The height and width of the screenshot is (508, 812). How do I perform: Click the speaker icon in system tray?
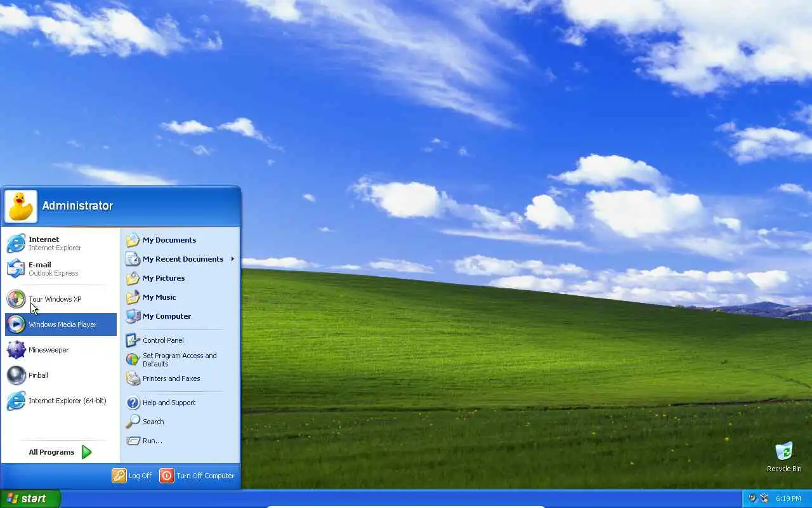[752, 498]
